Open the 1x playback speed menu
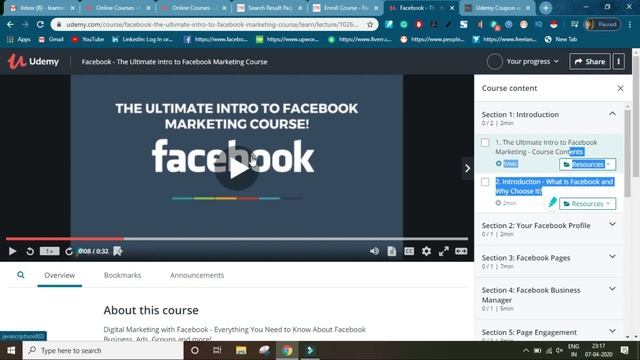This screenshot has height=360, width=640. click(x=49, y=251)
